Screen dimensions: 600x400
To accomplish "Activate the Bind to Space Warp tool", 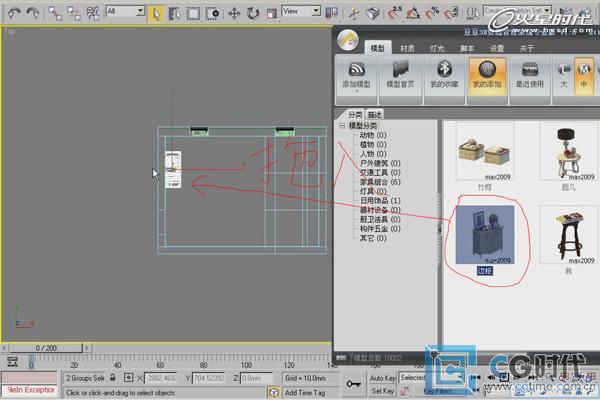I will coord(93,14).
